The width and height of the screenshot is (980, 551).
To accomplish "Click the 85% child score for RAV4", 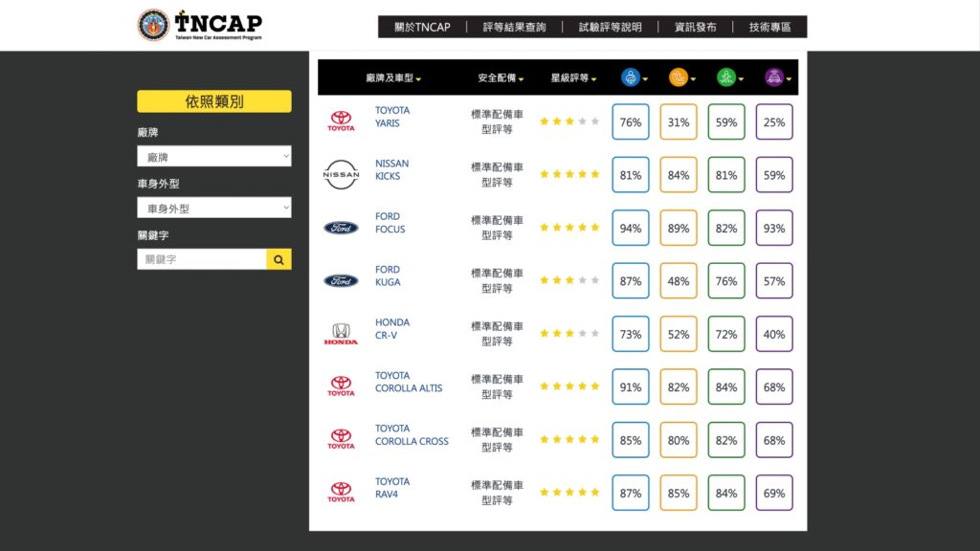I will pos(679,493).
